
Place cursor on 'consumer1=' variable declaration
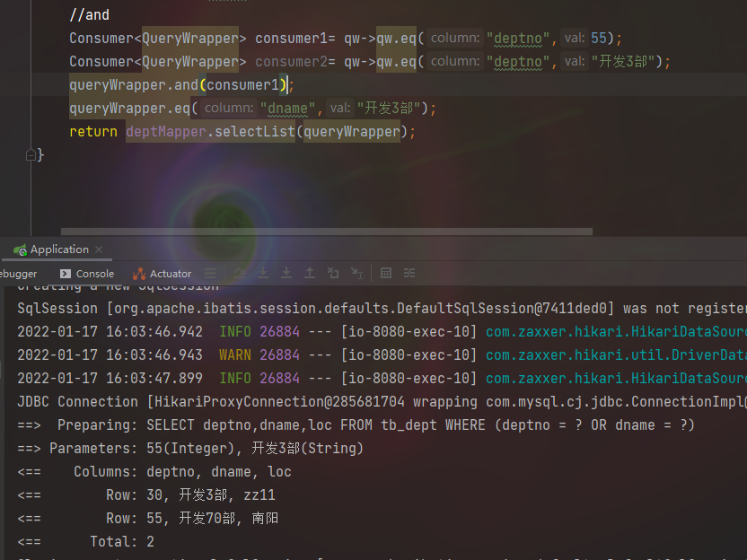click(x=294, y=38)
